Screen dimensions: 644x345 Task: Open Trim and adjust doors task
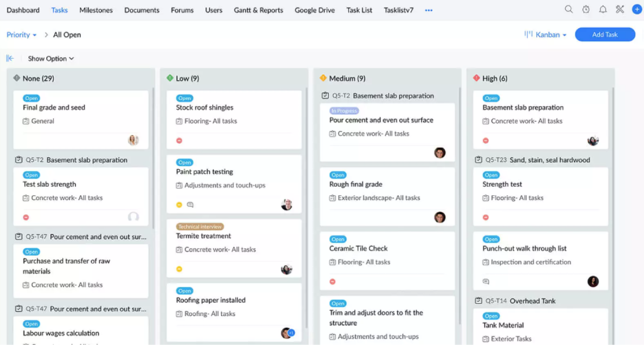click(376, 318)
